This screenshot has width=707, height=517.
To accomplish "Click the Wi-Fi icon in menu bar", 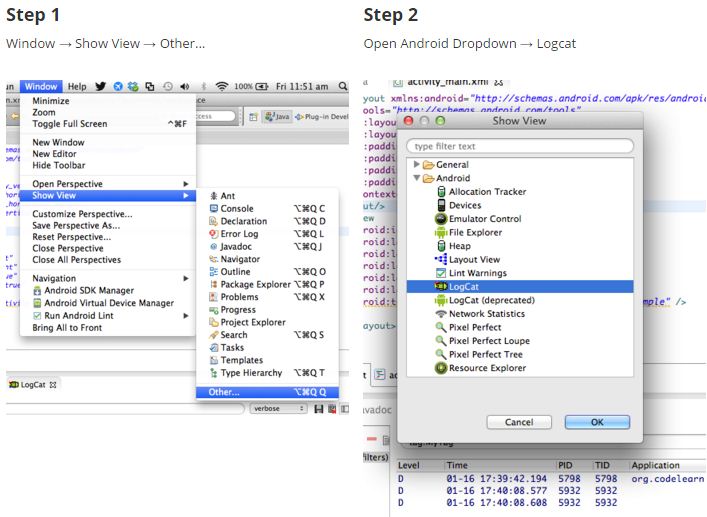I will coord(222,87).
